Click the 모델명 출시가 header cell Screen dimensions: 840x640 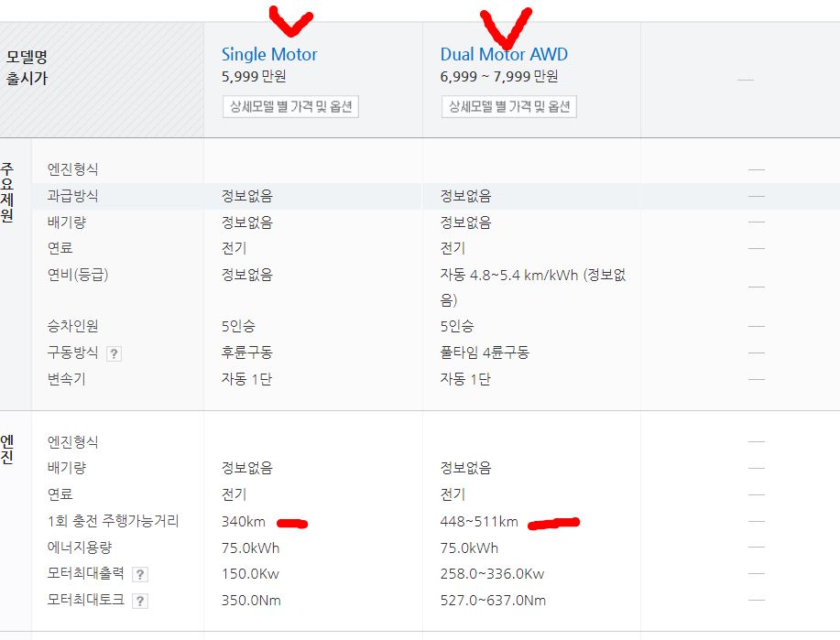pyautogui.click(x=27, y=68)
